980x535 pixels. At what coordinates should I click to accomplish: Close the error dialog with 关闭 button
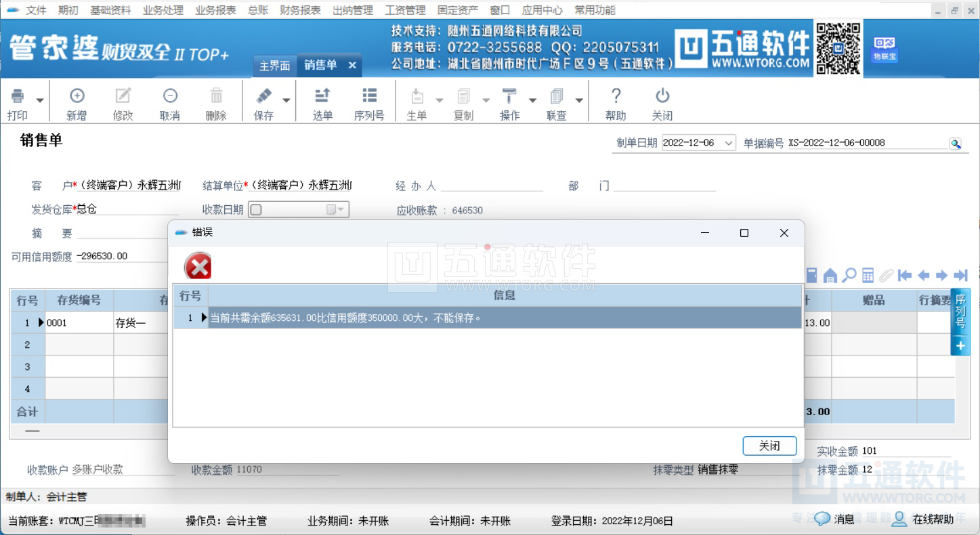[x=769, y=446]
